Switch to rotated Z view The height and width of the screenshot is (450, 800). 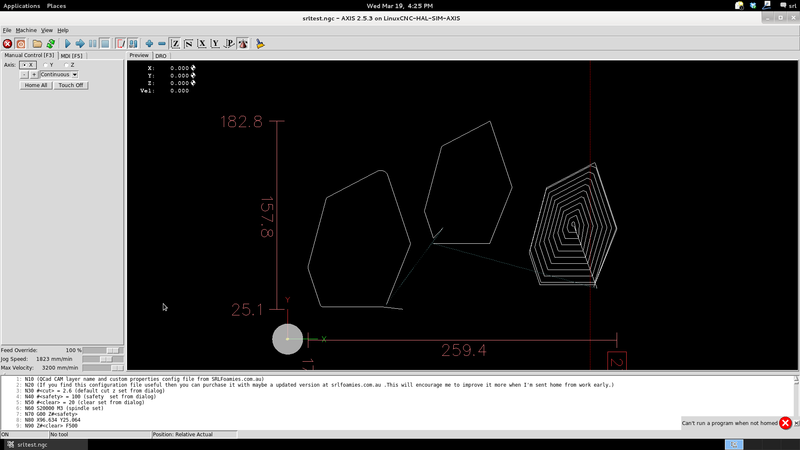188,44
